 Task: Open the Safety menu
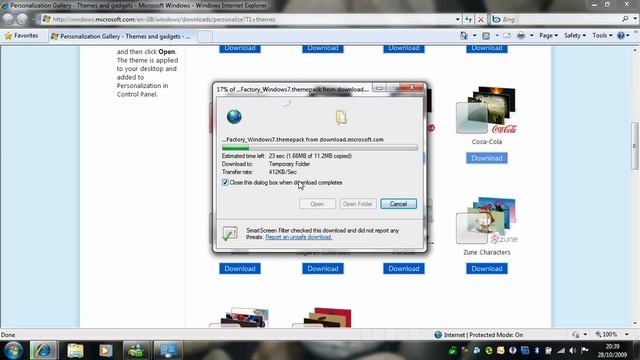click(x=575, y=36)
